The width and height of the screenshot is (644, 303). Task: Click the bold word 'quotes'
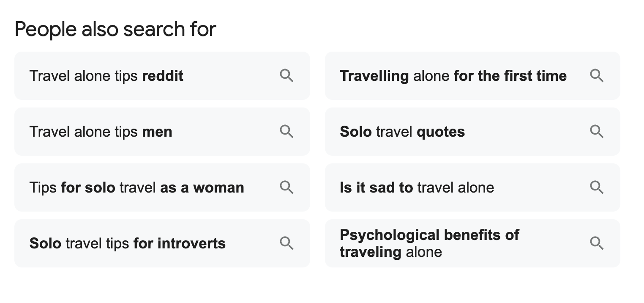[441, 132]
